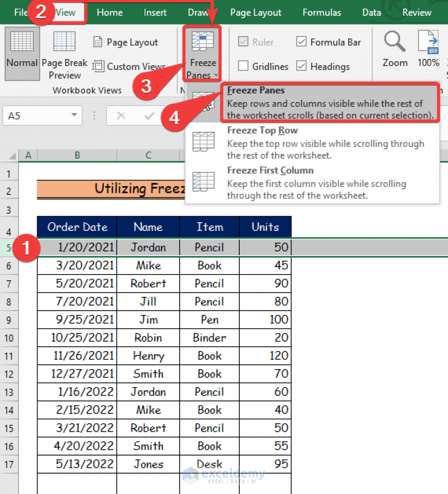
Task: Click the Freeze Top Row icon
Action: (204, 142)
